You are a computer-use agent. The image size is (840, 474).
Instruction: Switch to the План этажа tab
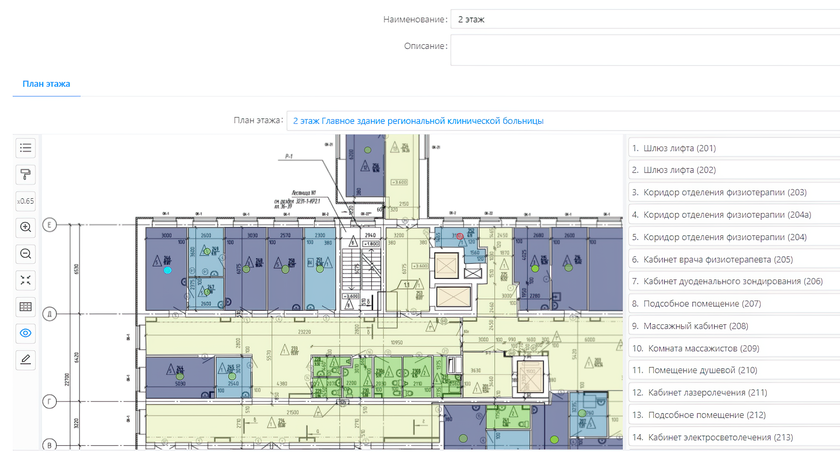click(x=46, y=84)
